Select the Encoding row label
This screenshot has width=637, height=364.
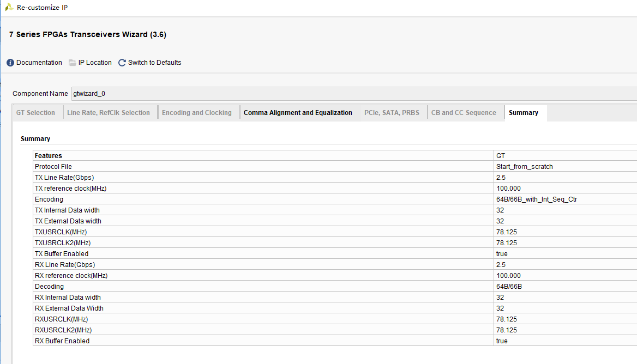point(49,199)
